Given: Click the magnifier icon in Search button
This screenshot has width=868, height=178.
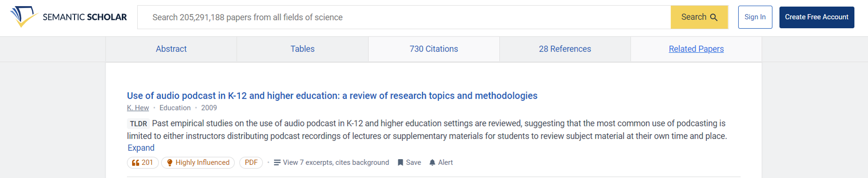Looking at the screenshot, I should (714, 17).
